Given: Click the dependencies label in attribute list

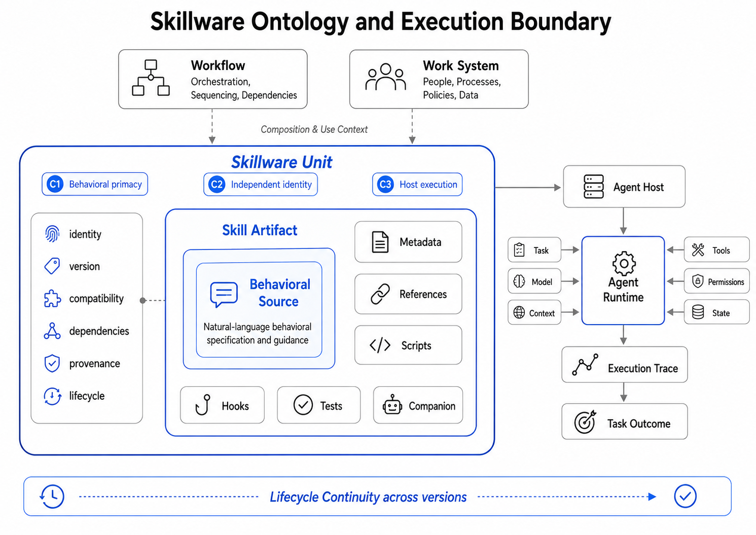Looking at the screenshot, I should [x=99, y=331].
